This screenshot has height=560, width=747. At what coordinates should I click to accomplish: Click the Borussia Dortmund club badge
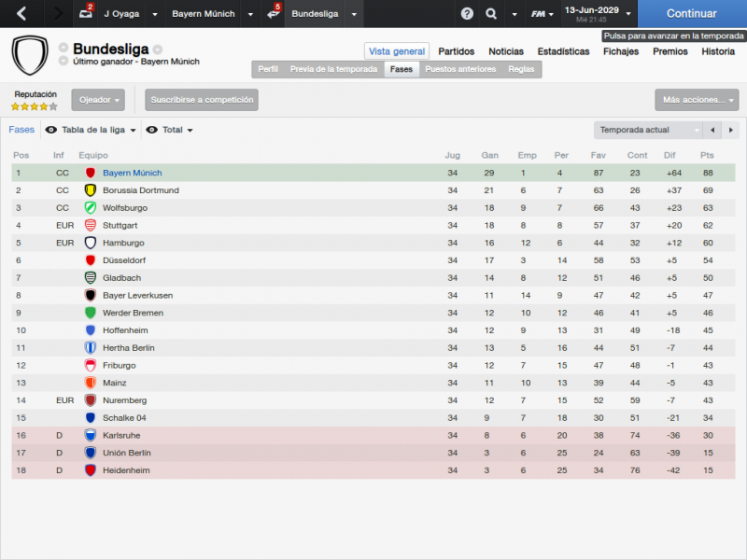90,190
